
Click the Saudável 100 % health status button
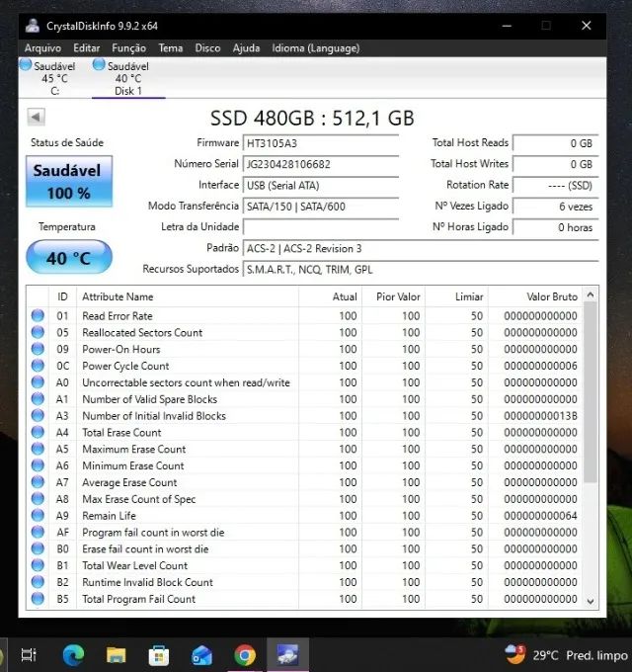click(69, 181)
